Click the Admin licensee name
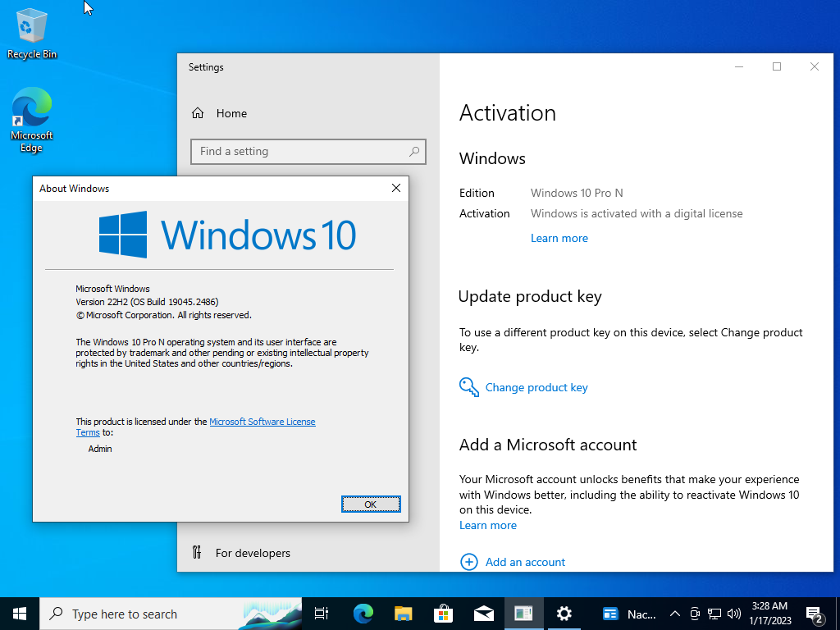The height and width of the screenshot is (630, 840). 100,449
